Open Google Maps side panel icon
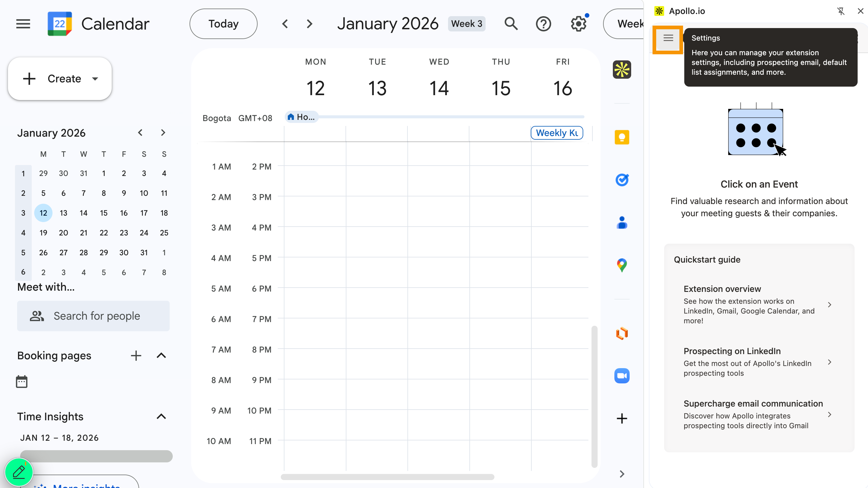Screen dimensions: 868x488 click(622, 265)
